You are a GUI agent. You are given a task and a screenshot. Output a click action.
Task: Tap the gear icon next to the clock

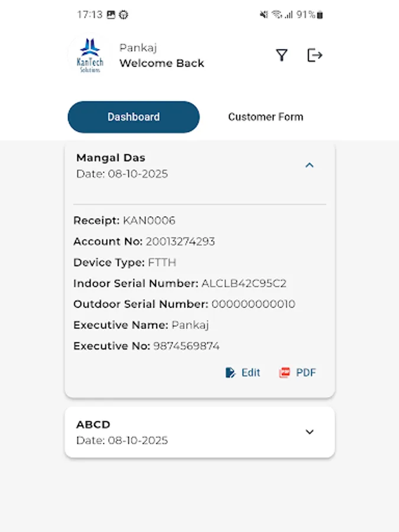click(x=122, y=14)
